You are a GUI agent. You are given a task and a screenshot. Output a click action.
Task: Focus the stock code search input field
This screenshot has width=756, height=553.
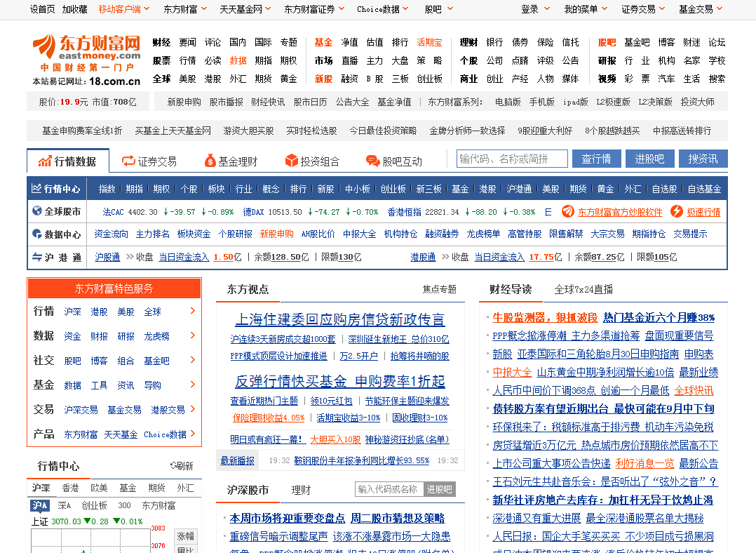tap(512, 159)
